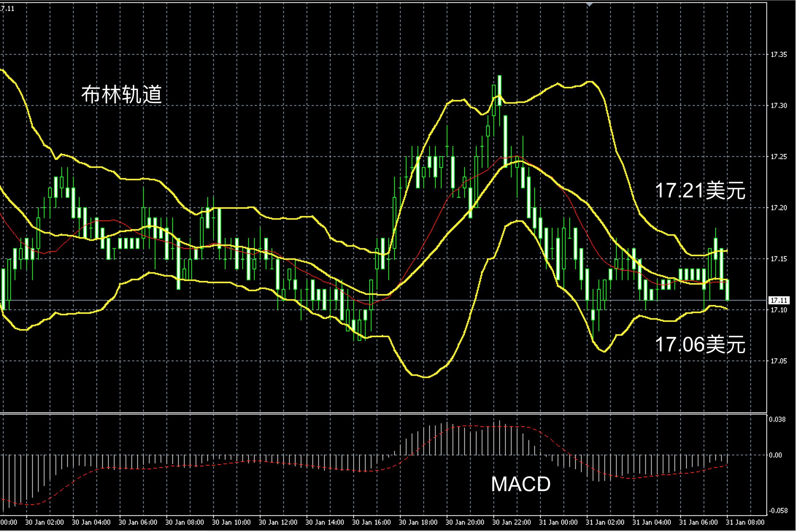Image resolution: width=797 pixels, height=532 pixels.
Task: Click the 31 Jan 08:00 time label
Action: (x=745, y=523)
